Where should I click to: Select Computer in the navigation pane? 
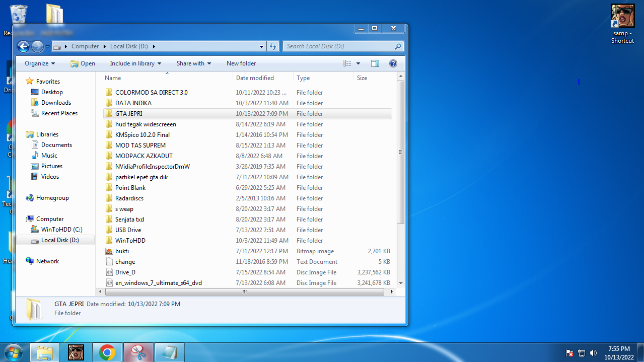[50, 219]
